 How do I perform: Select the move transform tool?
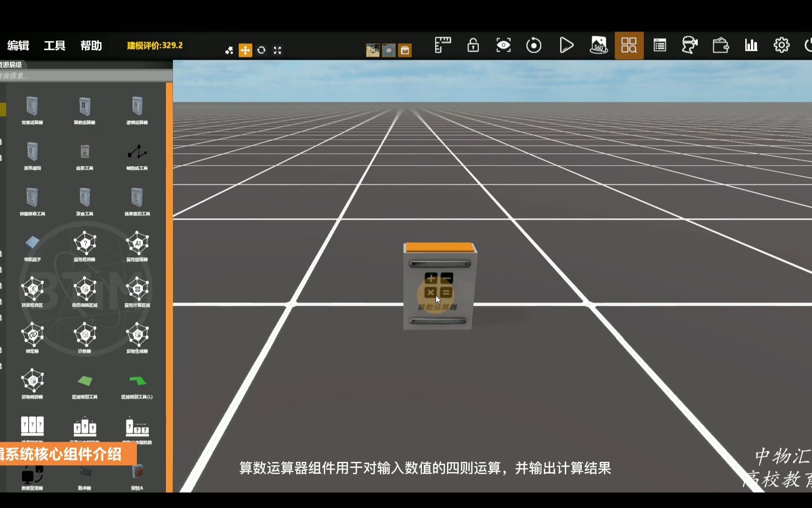click(x=245, y=50)
